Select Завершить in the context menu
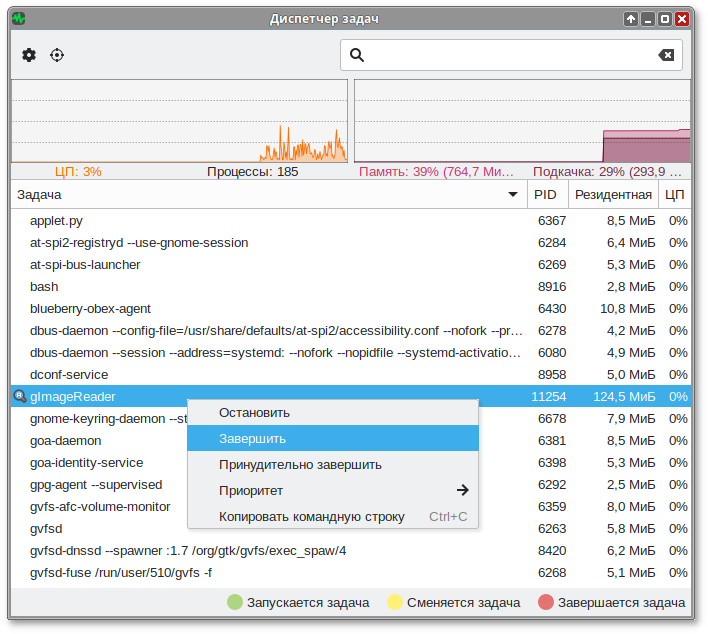This screenshot has width=708, height=634. (x=252, y=438)
